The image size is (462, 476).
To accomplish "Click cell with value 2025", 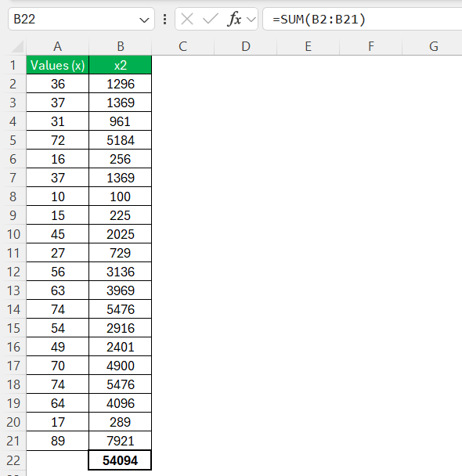I will pos(121,234).
